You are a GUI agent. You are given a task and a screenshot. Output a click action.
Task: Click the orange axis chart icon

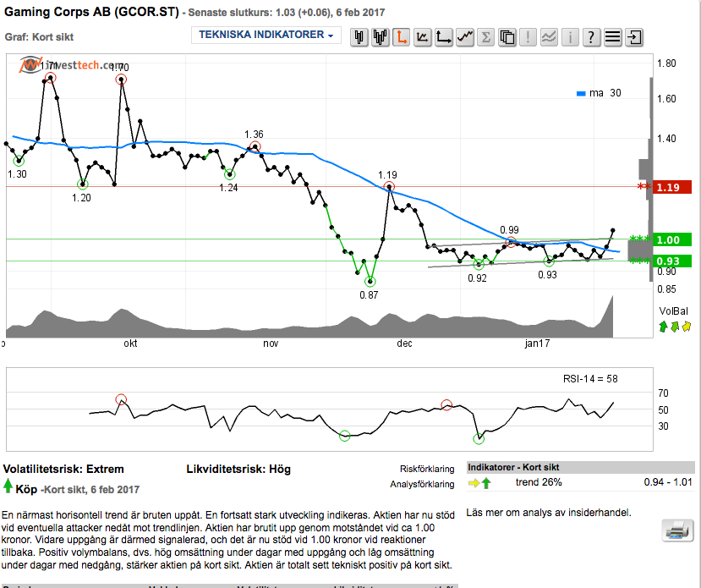point(401,37)
